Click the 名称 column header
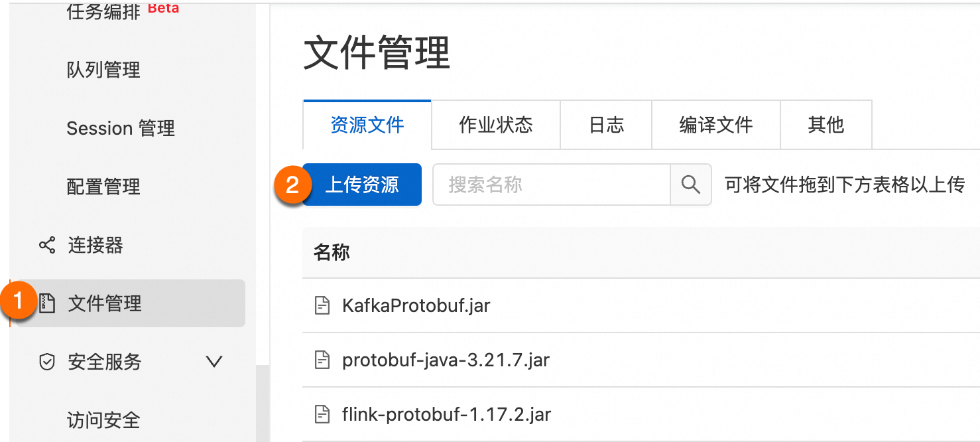 (x=332, y=252)
